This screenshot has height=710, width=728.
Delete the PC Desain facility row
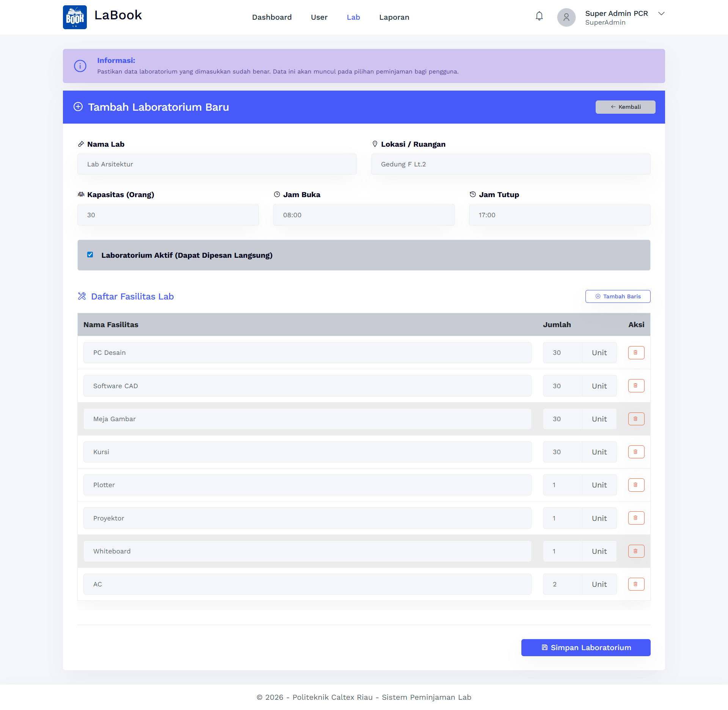[636, 353]
